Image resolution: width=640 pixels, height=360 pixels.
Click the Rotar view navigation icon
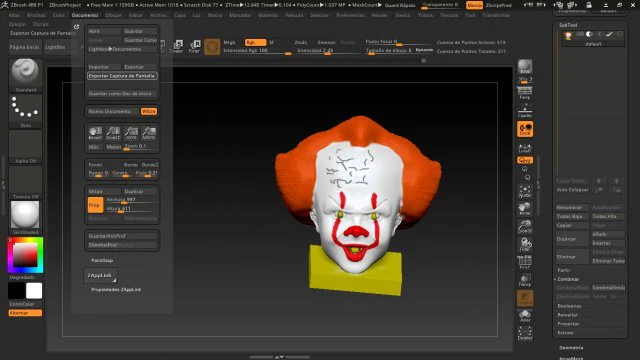pyautogui.click(x=525, y=244)
